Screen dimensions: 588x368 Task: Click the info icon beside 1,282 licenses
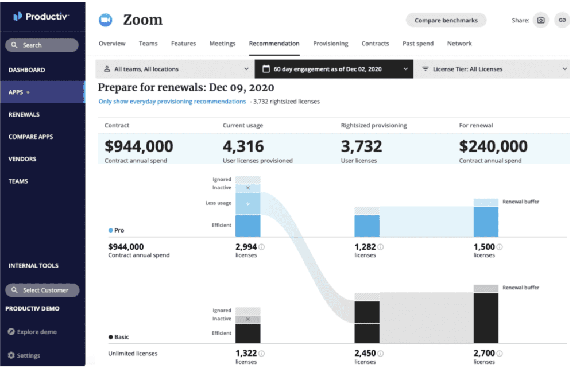[380, 247]
